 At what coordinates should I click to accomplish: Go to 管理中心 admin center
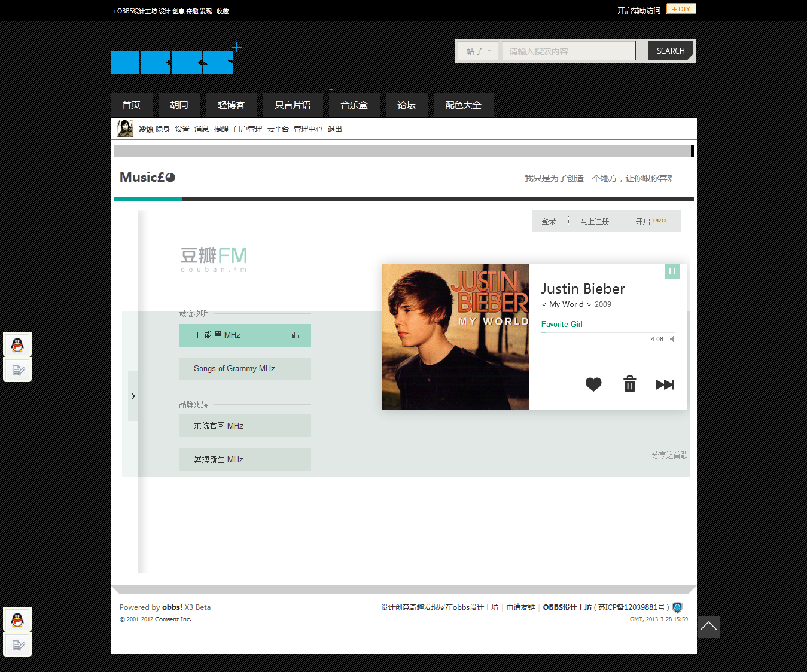tap(308, 129)
